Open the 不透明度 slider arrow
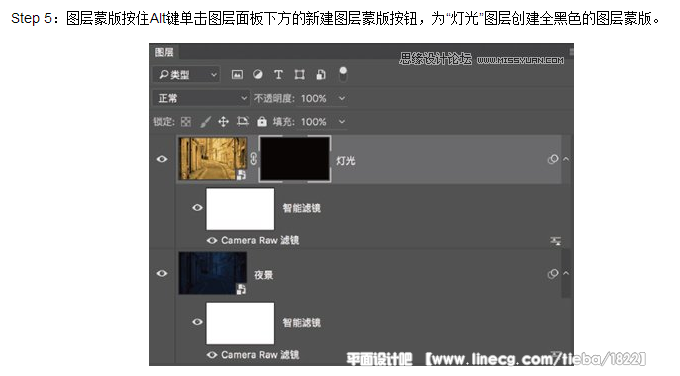This screenshot has width=680, height=376. click(x=342, y=98)
